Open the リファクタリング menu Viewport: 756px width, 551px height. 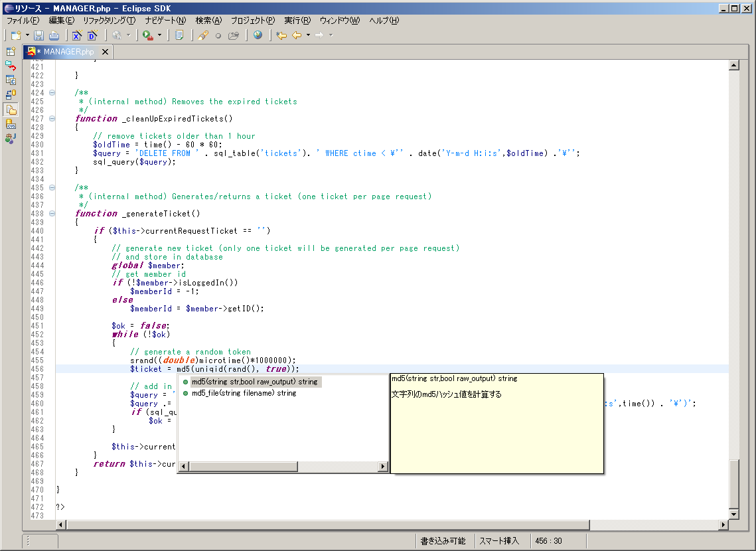coord(109,21)
